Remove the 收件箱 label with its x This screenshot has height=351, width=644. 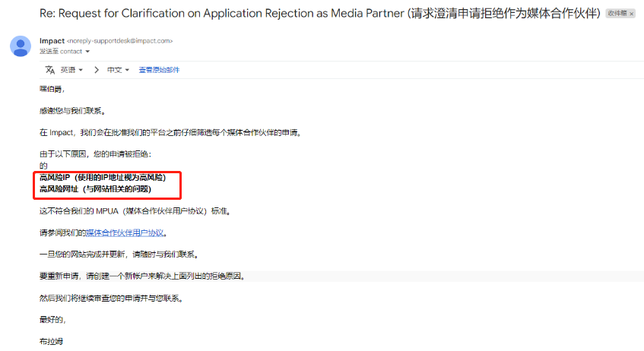pos(632,14)
